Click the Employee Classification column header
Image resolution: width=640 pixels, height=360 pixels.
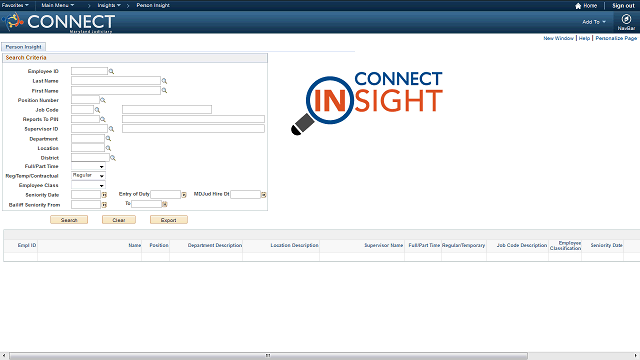(565, 245)
